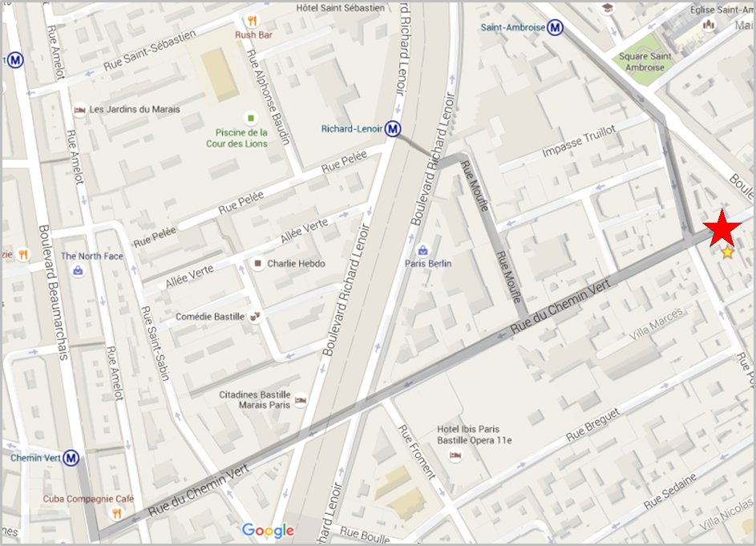Select the Paris Berlin shopping icon

(422, 250)
